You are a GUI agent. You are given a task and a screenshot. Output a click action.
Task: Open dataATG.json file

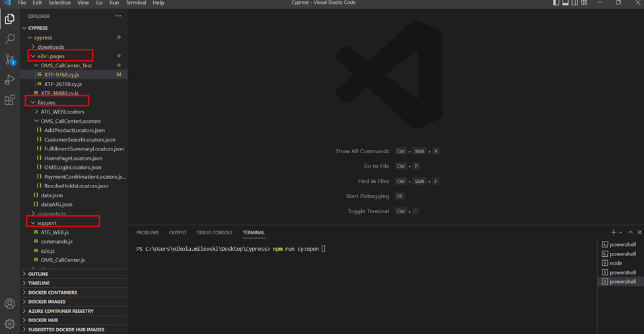click(74, 205)
